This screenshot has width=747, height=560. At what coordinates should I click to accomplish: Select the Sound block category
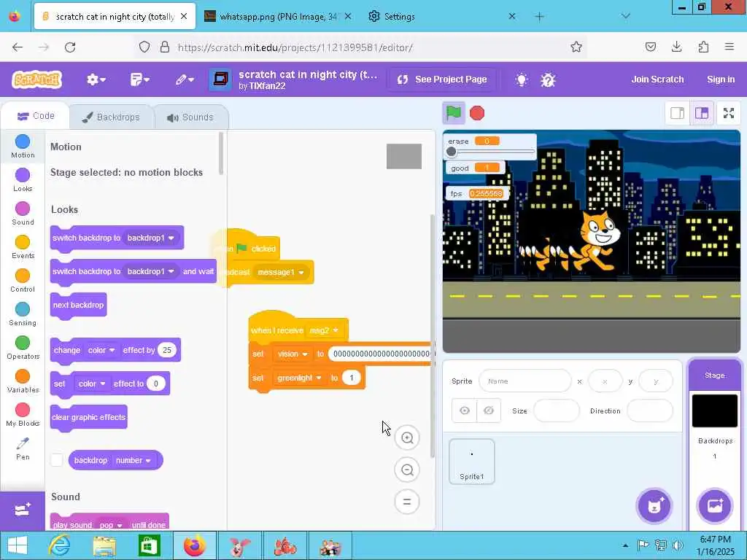pos(23,214)
